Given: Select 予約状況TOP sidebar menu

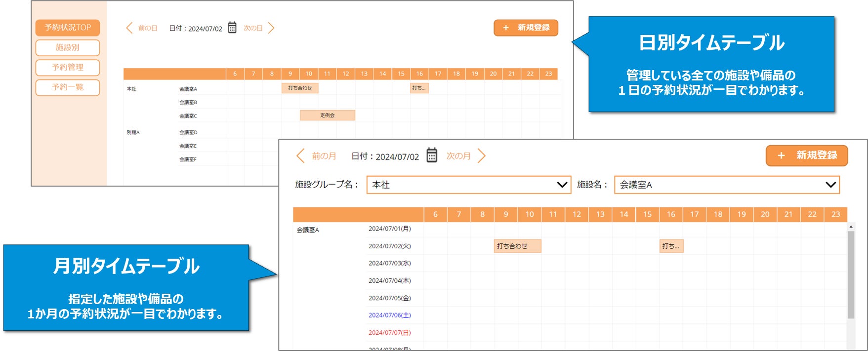Looking at the screenshot, I should point(68,28).
